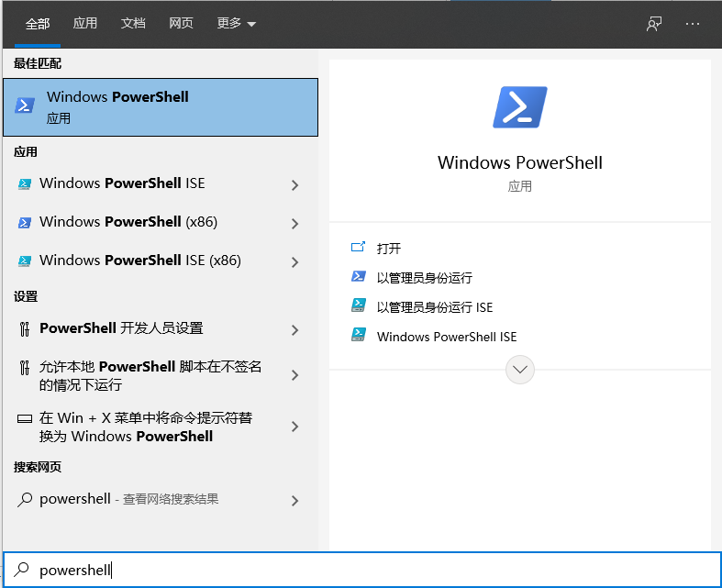The height and width of the screenshot is (588, 722).
Task: Expand more actions with the down chevron
Action: [520, 370]
